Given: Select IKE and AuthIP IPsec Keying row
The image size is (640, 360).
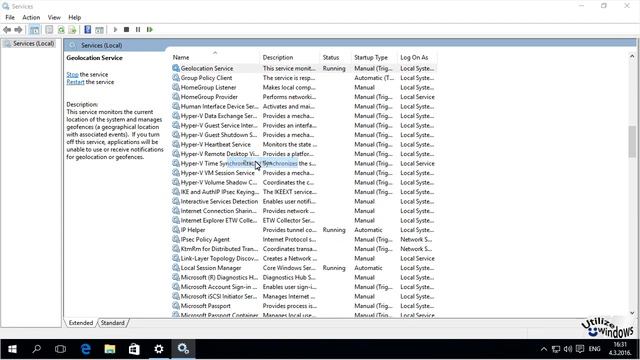Looking at the screenshot, I should [x=304, y=192].
